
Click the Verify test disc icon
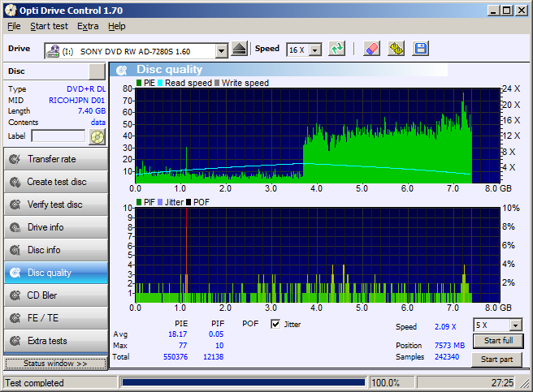(15, 205)
